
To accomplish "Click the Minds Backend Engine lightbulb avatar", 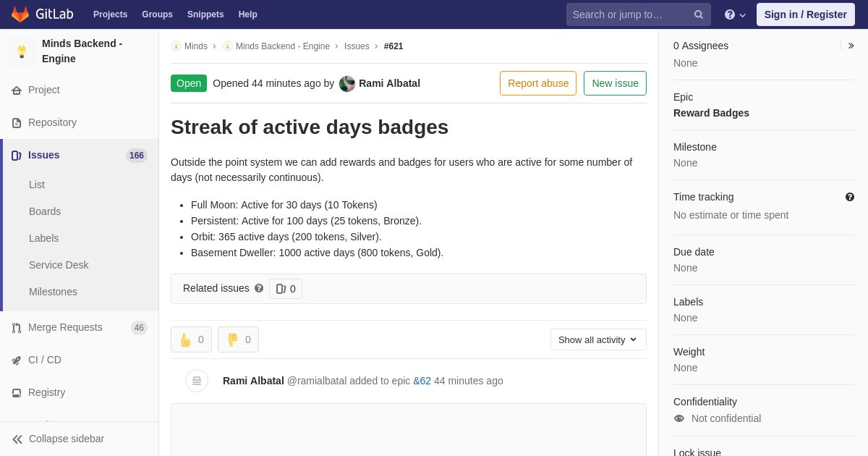I will 22,51.
